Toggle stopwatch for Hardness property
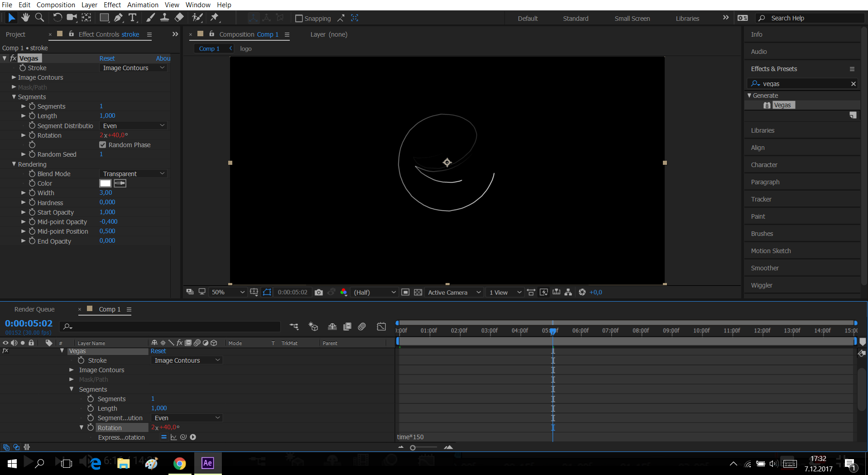 click(x=32, y=203)
